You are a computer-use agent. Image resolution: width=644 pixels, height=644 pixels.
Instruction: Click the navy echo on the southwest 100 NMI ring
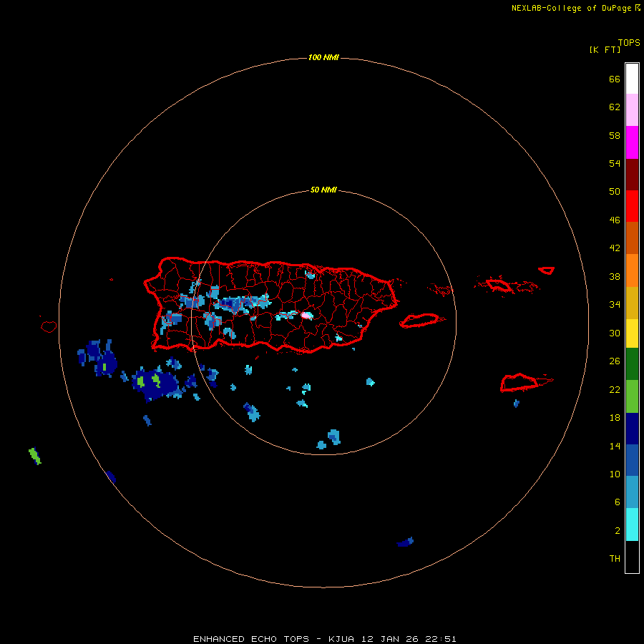tap(111, 477)
